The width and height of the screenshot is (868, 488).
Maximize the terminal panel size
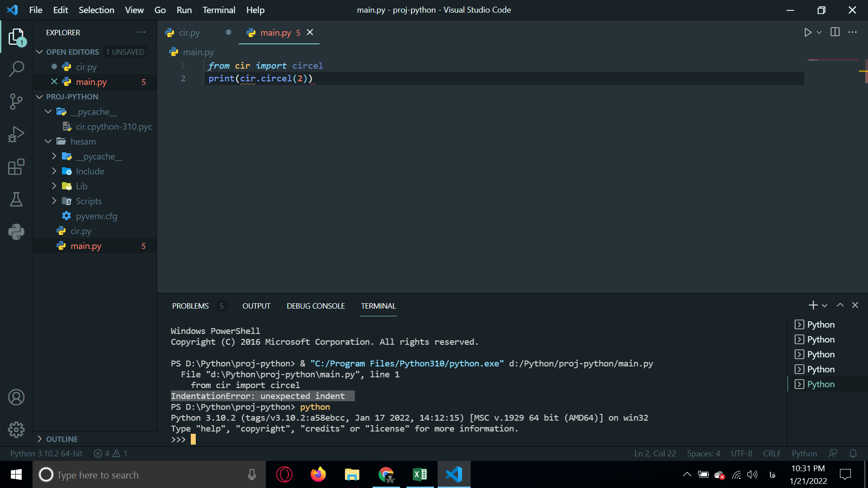click(840, 305)
